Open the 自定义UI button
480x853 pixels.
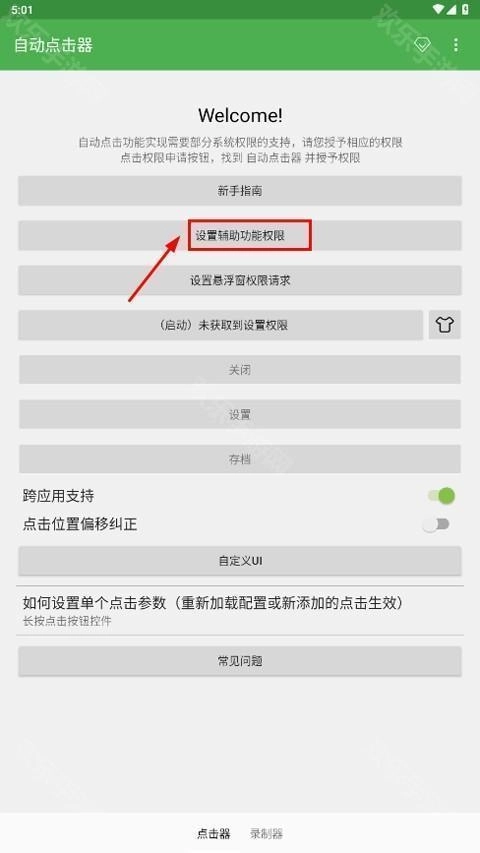tap(240, 561)
